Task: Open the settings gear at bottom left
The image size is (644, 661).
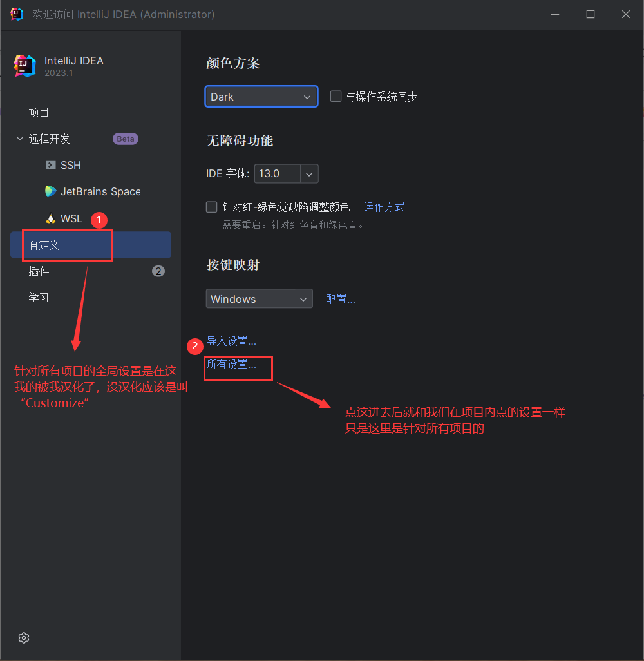Action: [x=24, y=638]
